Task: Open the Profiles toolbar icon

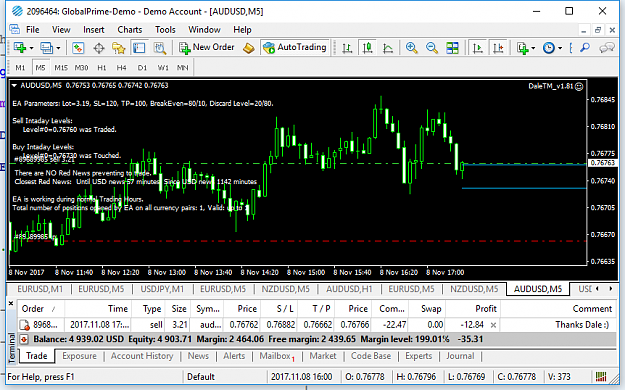Action: coord(46,48)
